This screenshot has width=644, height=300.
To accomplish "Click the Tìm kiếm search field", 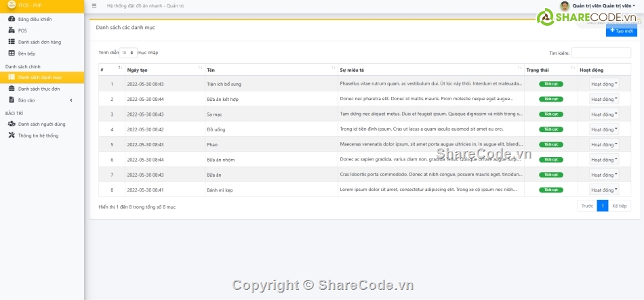I will (601, 53).
